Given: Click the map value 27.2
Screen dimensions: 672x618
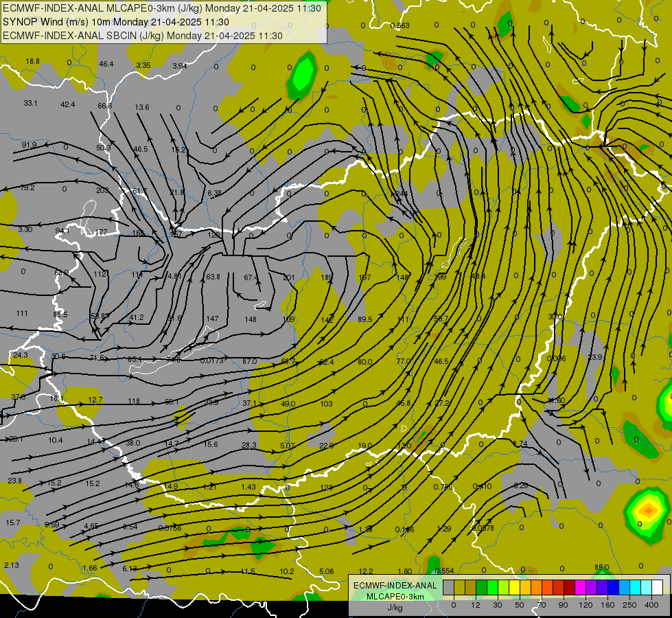Looking at the screenshot, I should (x=442, y=404).
